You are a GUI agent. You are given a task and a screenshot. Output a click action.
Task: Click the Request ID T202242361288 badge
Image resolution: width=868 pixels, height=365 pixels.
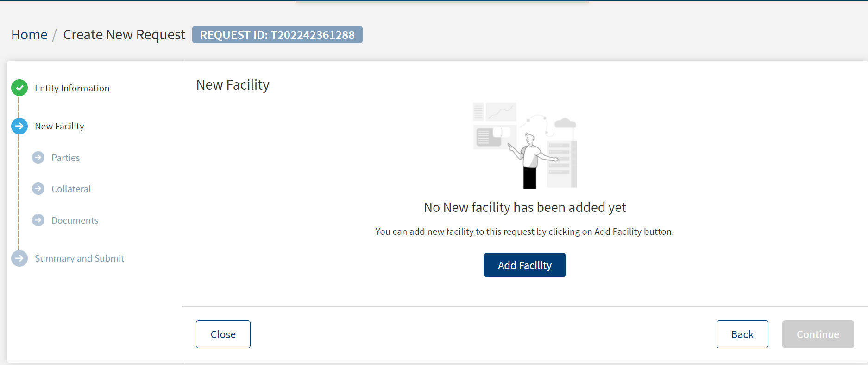click(277, 35)
